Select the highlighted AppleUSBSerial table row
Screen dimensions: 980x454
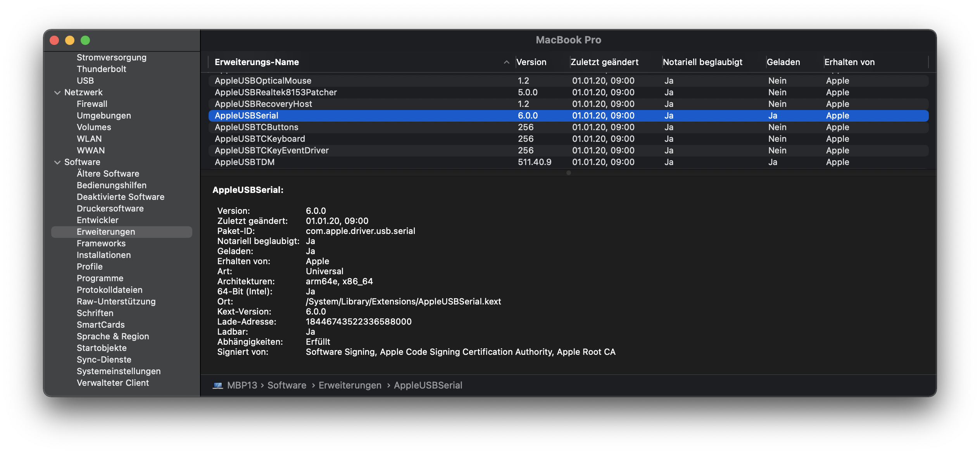(568, 115)
